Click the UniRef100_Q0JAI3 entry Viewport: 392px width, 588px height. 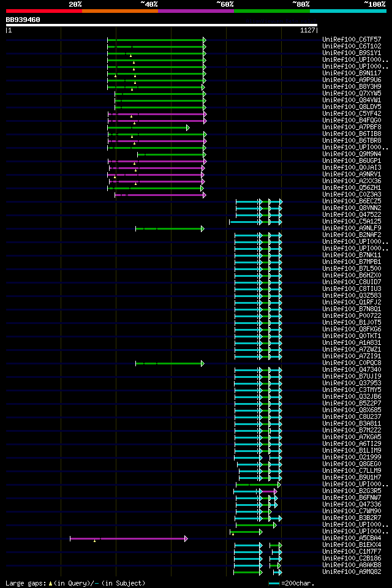tap(352, 168)
